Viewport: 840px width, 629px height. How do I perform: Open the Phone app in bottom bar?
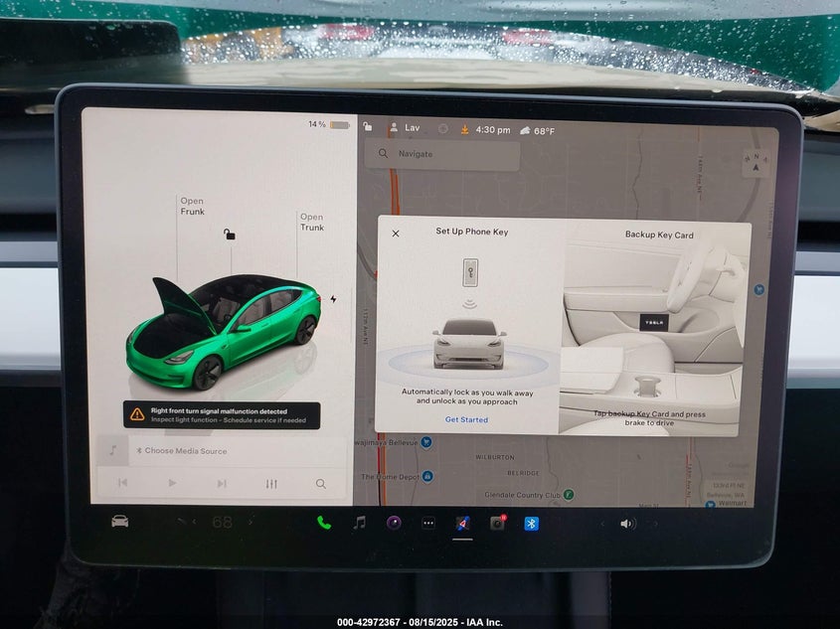pos(324,523)
